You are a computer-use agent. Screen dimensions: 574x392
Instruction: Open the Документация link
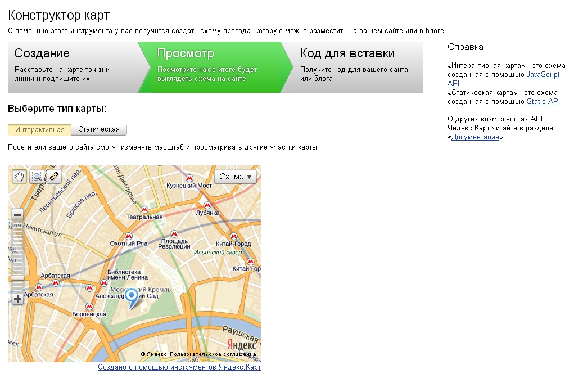click(475, 137)
